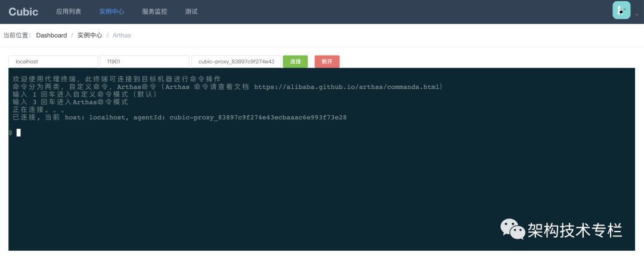The height and width of the screenshot is (259, 644).
Task: Open the 测试 menu item
Action: (191, 11)
